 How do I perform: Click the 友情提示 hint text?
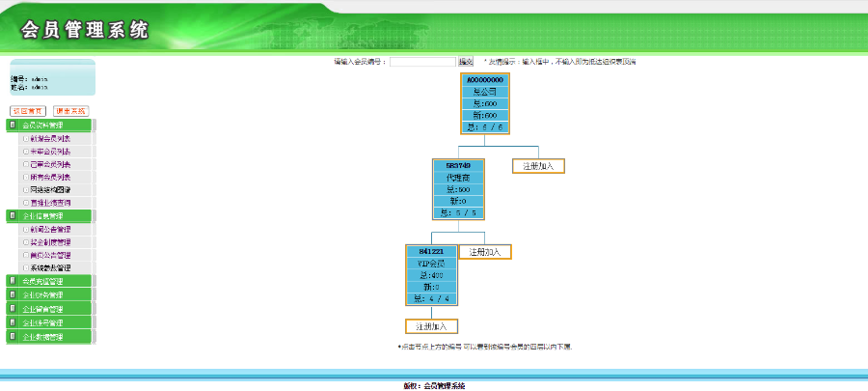[559, 62]
